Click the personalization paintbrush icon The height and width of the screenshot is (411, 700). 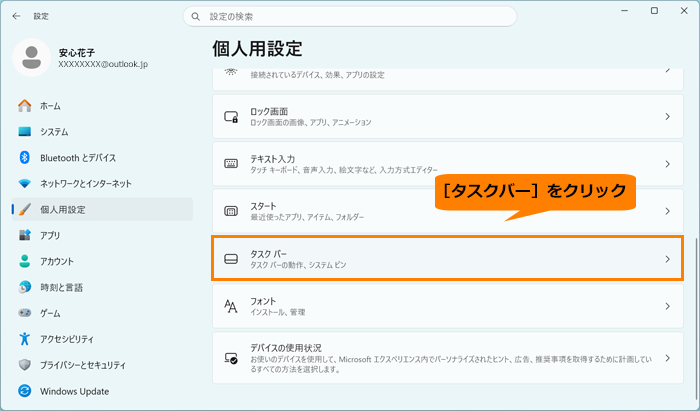[x=25, y=209]
